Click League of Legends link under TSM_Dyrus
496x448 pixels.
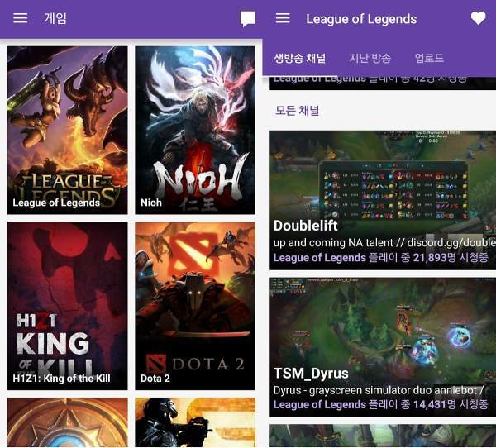pyautogui.click(x=319, y=404)
